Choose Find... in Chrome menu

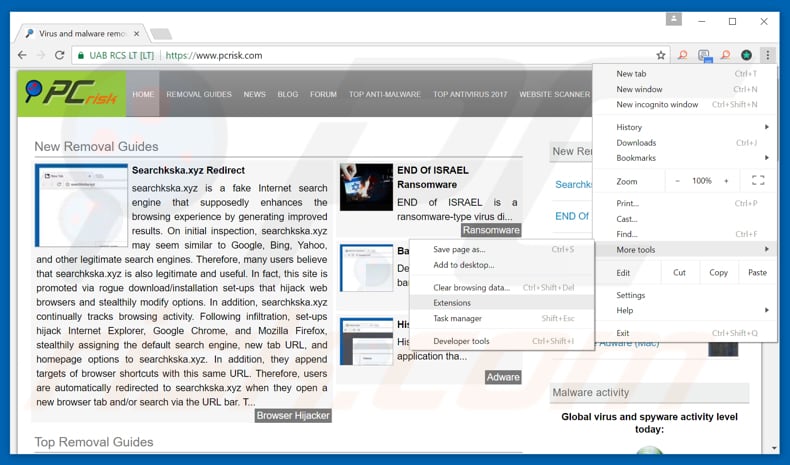coord(685,234)
